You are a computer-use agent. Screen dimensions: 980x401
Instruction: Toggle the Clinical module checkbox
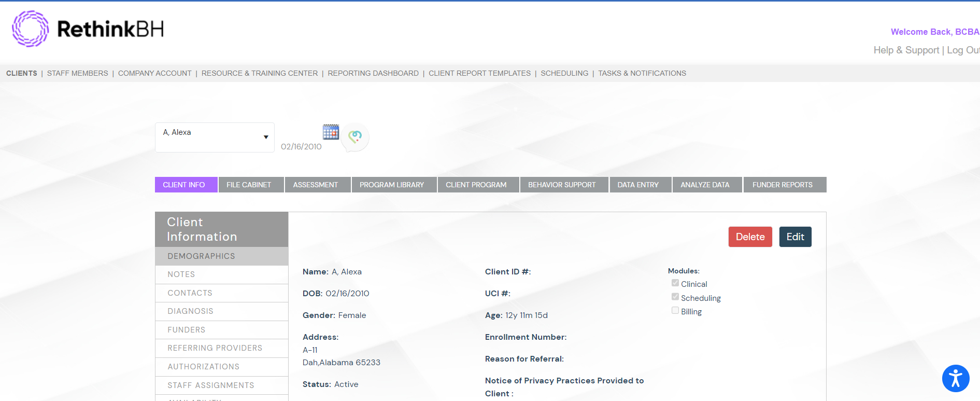675,283
